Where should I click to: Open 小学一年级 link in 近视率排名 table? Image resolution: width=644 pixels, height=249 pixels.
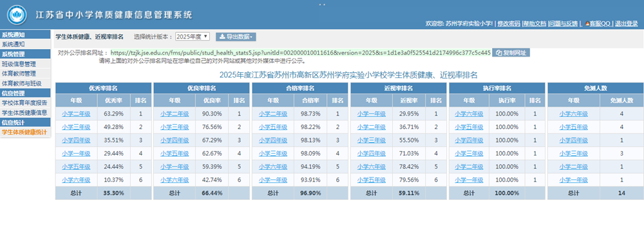click(372, 114)
